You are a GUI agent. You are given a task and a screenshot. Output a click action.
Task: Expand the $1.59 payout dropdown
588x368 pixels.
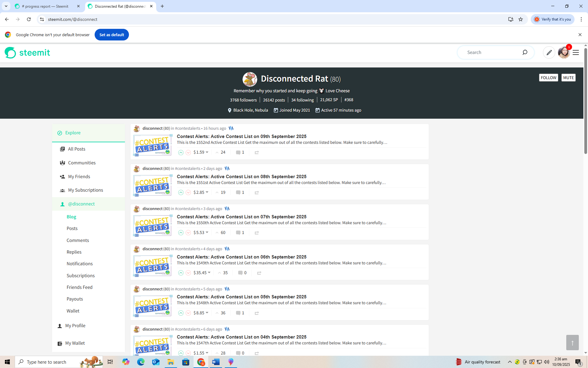tap(207, 152)
